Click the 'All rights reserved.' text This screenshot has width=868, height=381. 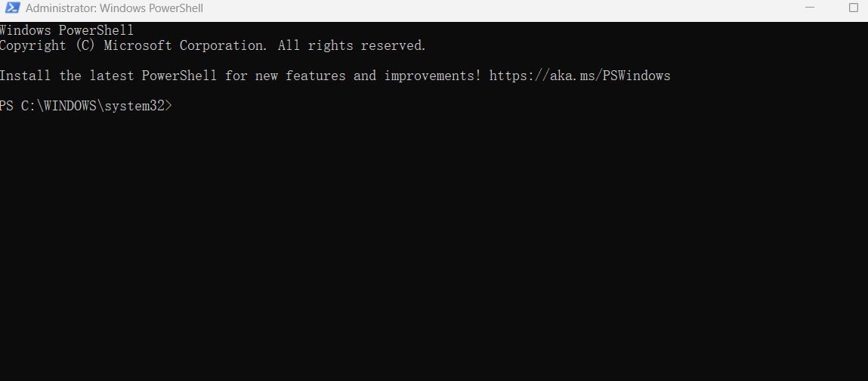click(352, 45)
